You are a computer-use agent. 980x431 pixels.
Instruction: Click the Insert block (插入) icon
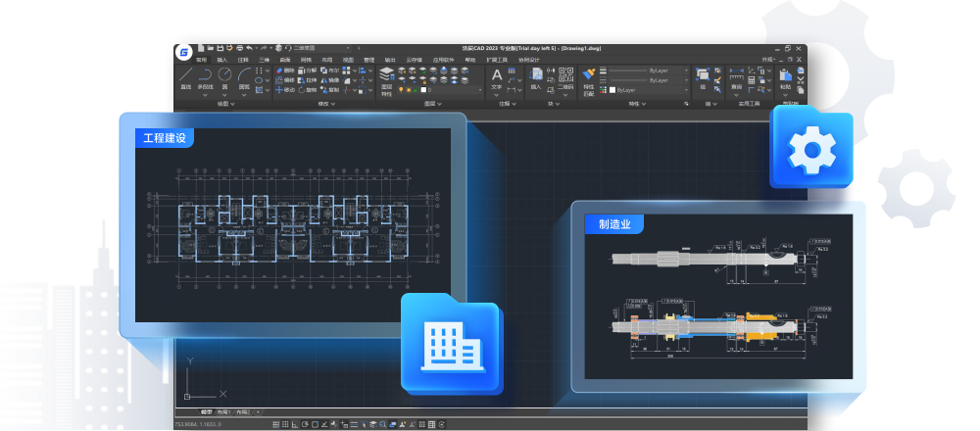536,79
